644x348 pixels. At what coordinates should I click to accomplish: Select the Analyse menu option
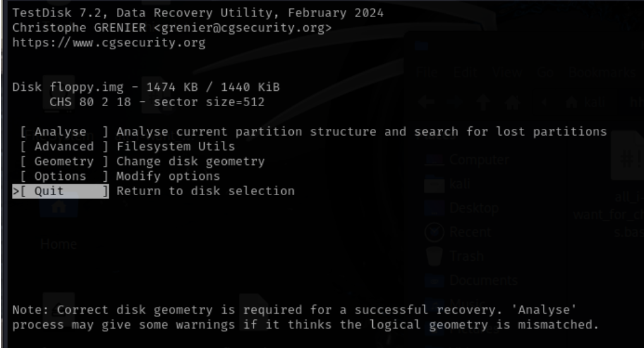[64, 132]
